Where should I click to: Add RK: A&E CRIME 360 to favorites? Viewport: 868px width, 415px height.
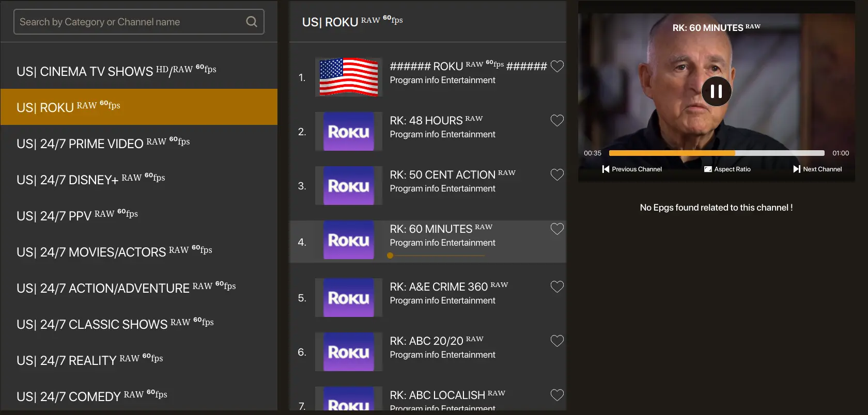tap(557, 286)
